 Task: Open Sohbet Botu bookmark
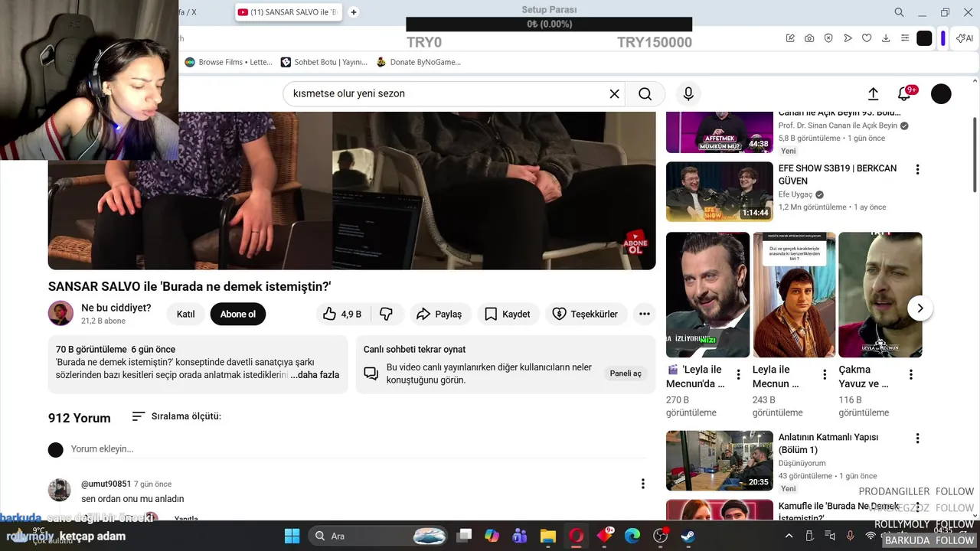323,62
